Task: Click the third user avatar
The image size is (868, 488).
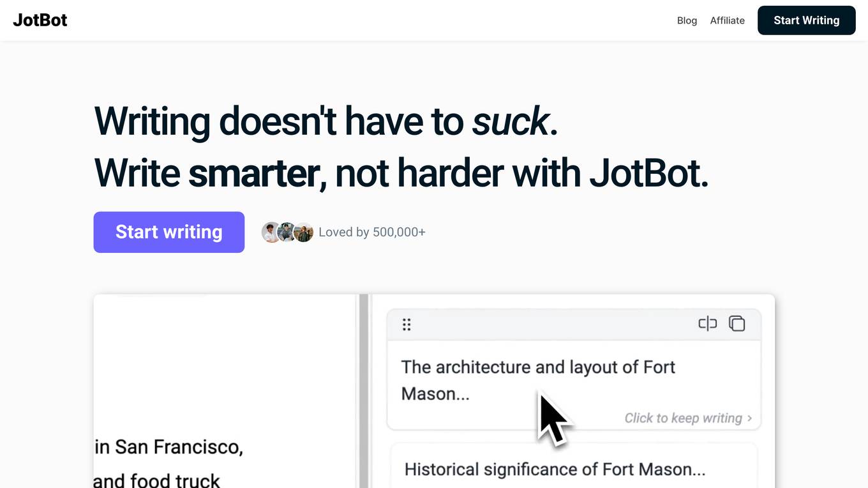Action: [303, 232]
